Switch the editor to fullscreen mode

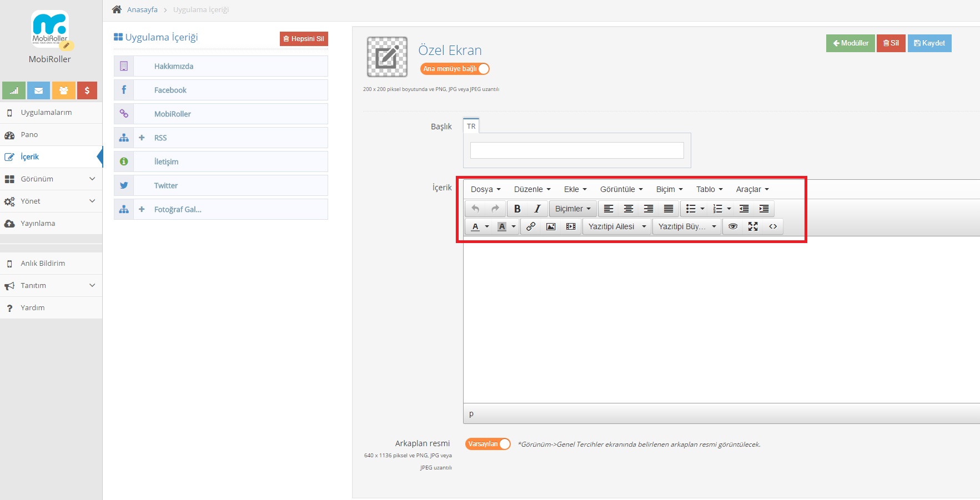753,226
